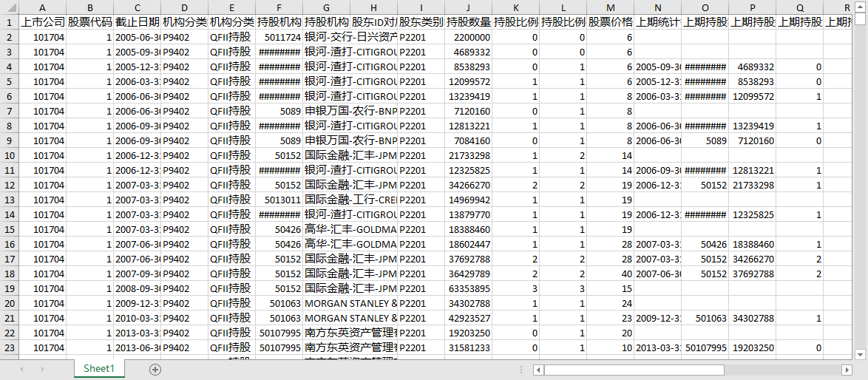The image size is (868, 380).
Task: Select 国际金融-工行-CRE cell in row 13
Action: [350, 200]
